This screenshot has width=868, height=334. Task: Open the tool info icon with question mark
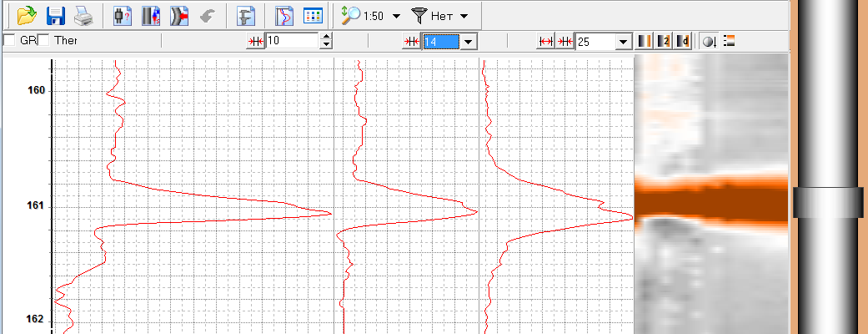121,16
